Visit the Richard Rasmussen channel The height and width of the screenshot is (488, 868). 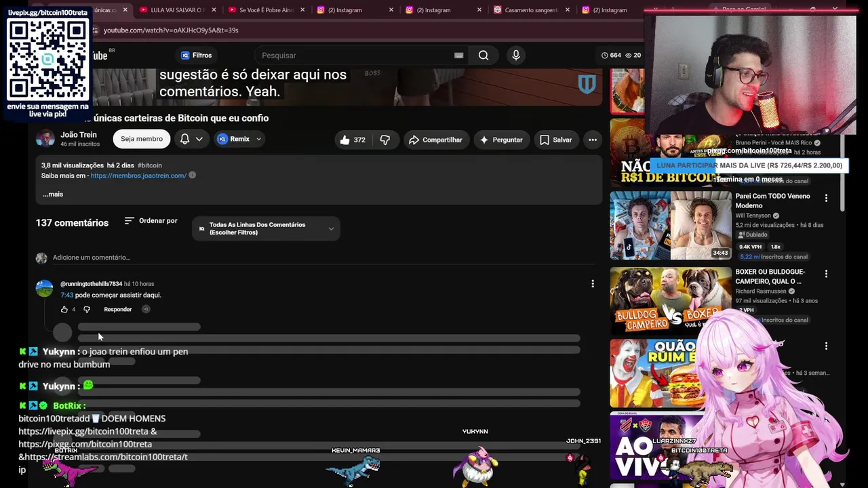click(762, 291)
